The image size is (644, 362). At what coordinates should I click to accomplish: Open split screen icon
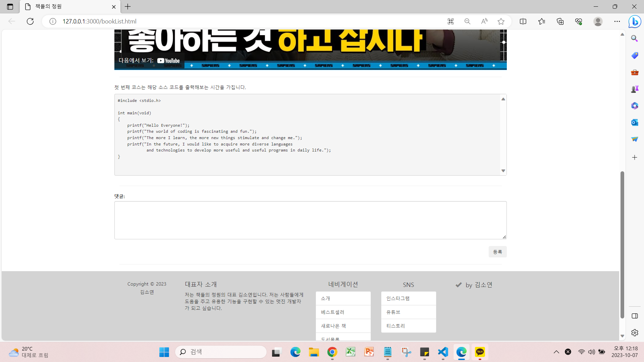(523, 21)
